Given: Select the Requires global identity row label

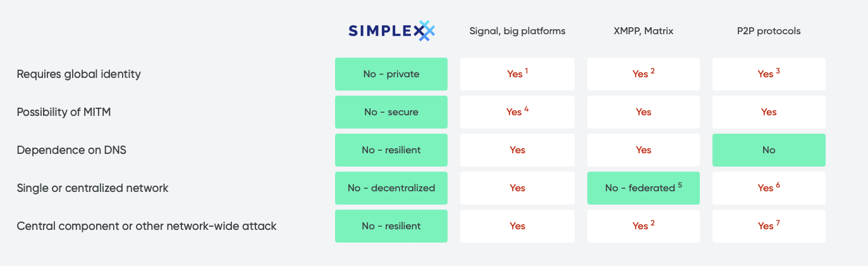Looking at the screenshot, I should pos(79,74).
